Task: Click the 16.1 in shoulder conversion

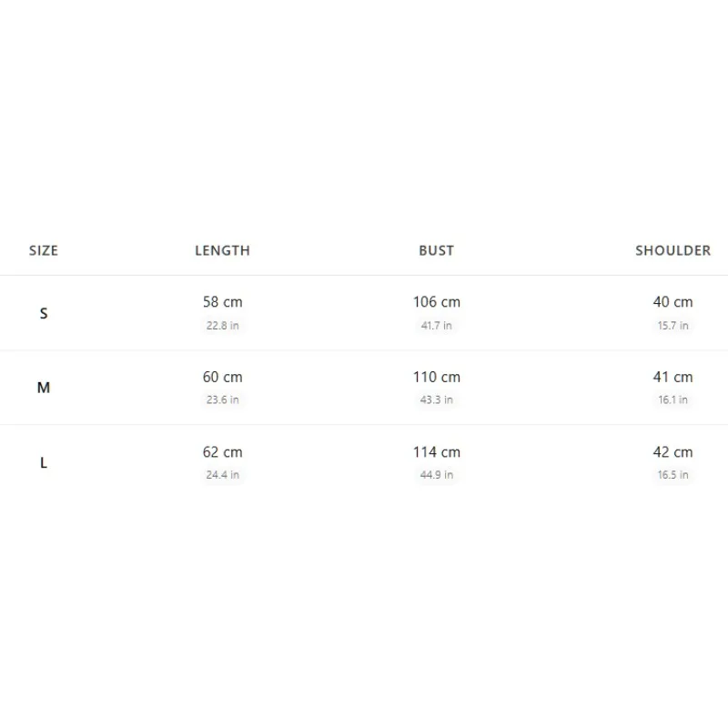Action: coord(672,399)
